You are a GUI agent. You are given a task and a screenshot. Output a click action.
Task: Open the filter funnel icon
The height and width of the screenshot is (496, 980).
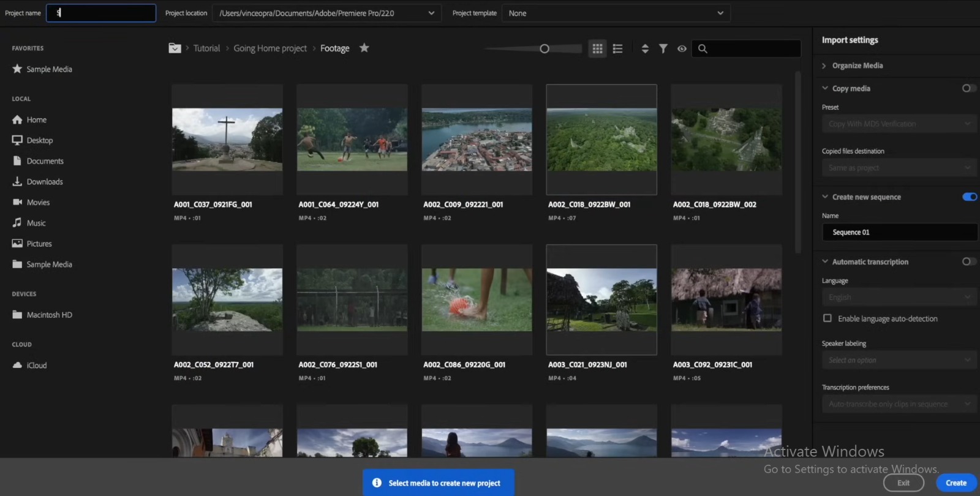[x=663, y=48]
